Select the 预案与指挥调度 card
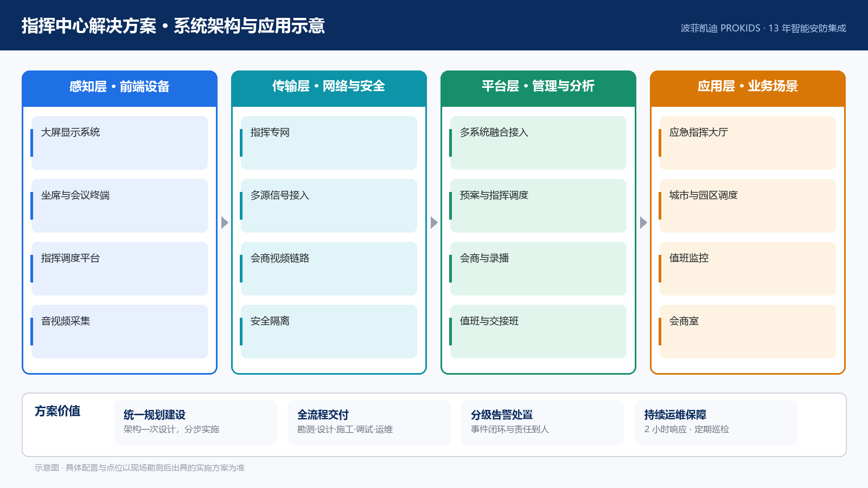 click(538, 206)
